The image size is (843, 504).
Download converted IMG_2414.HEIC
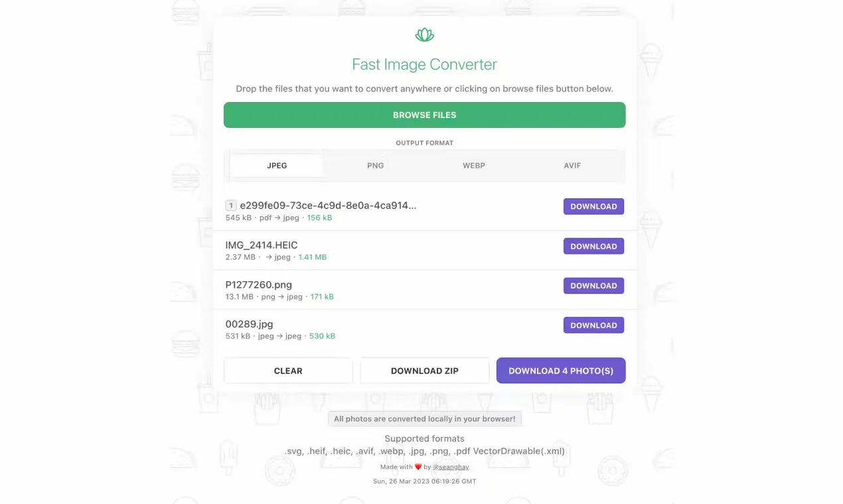(x=593, y=246)
